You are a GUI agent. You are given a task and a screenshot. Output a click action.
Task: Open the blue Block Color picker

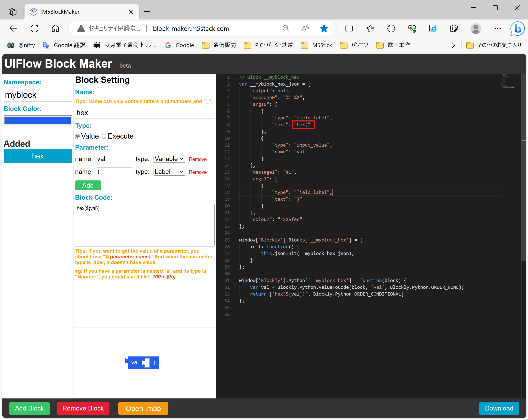coord(38,121)
